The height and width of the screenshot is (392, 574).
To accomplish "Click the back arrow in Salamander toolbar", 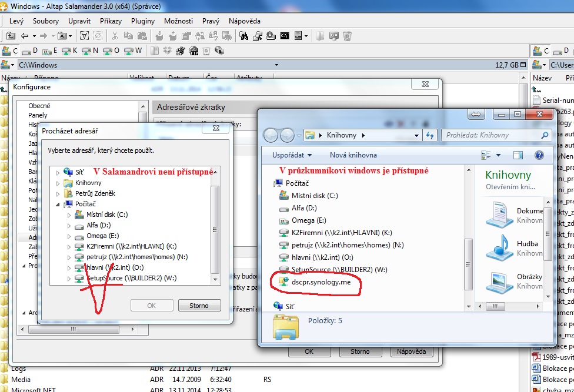I will [25, 36].
